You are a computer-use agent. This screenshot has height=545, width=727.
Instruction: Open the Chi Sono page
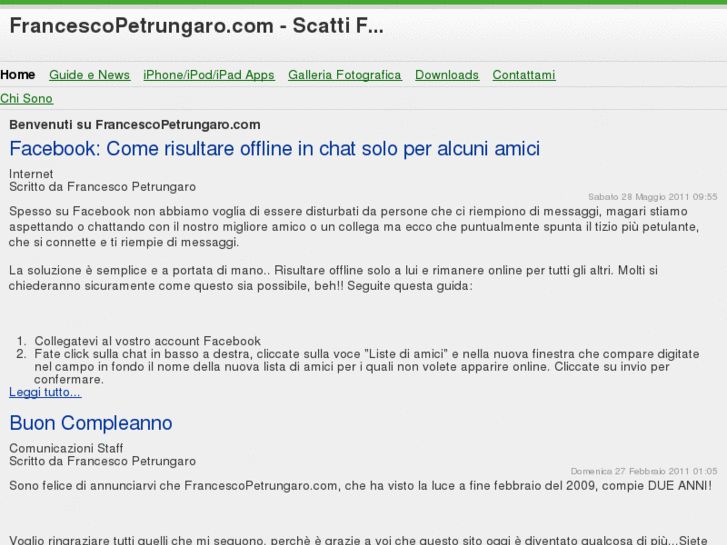click(x=26, y=98)
